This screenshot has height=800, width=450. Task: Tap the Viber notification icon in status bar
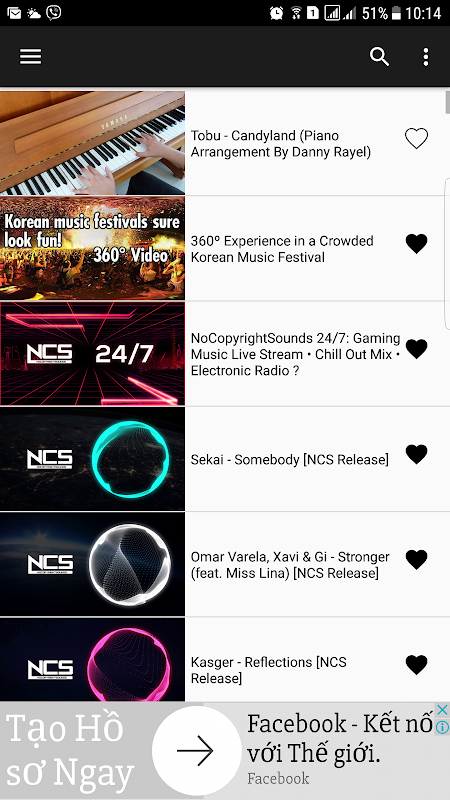click(54, 12)
